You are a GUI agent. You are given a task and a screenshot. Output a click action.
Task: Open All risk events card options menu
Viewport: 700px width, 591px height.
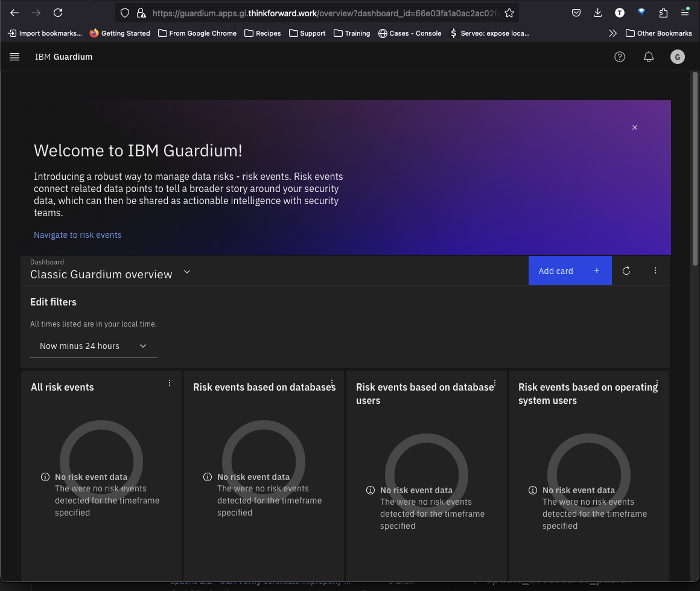[170, 383]
